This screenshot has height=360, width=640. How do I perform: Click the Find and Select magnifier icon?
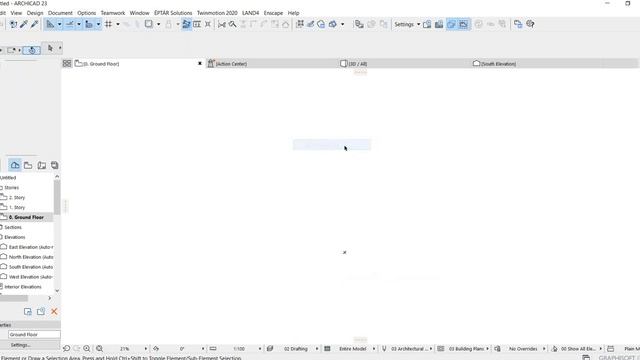pos(232,24)
